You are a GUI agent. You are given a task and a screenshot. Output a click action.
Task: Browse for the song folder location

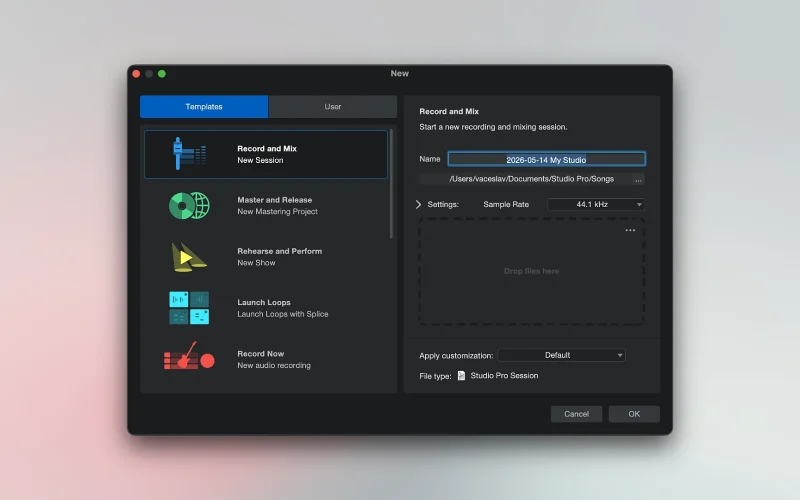point(638,180)
